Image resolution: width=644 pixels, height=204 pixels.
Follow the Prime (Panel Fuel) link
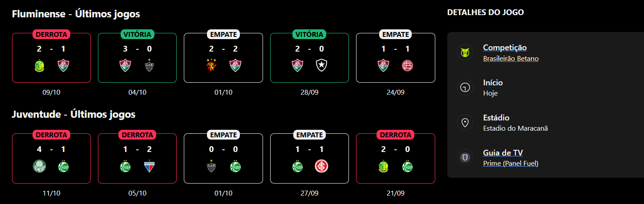pyautogui.click(x=510, y=164)
